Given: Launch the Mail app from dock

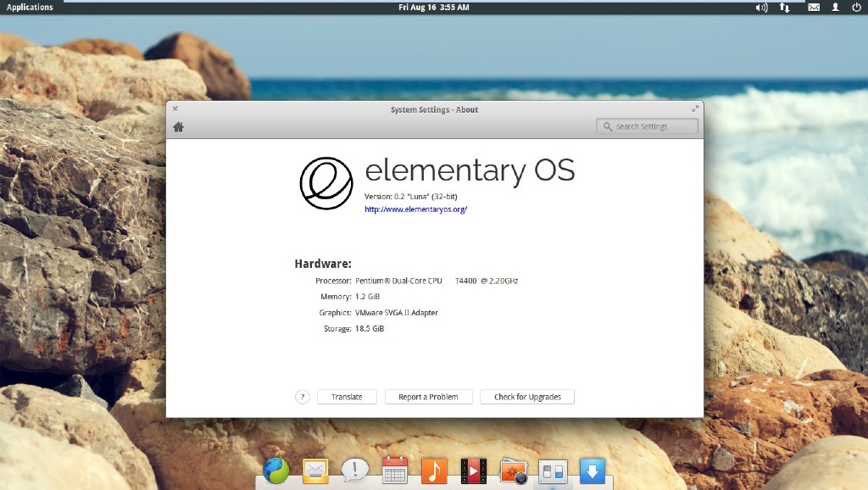Looking at the screenshot, I should pos(315,471).
